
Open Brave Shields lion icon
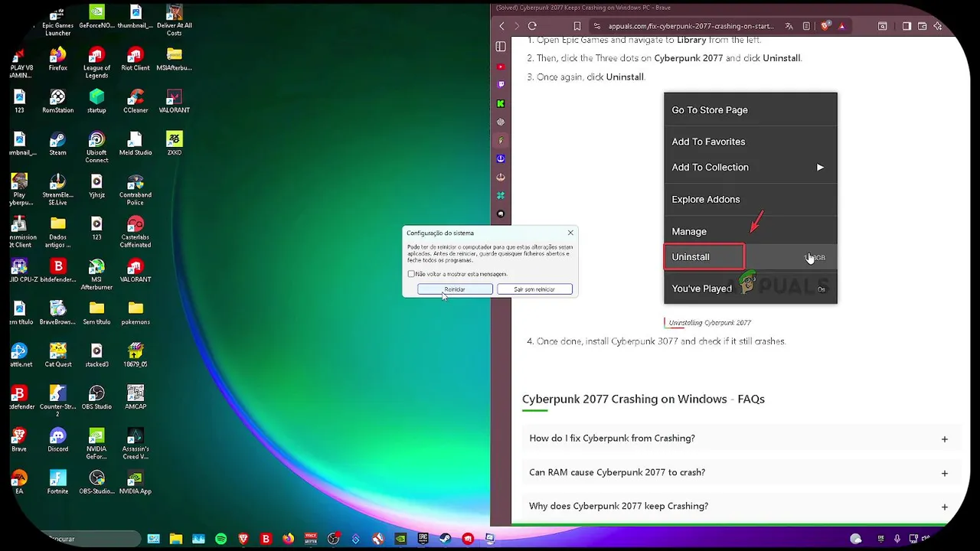pyautogui.click(x=825, y=26)
